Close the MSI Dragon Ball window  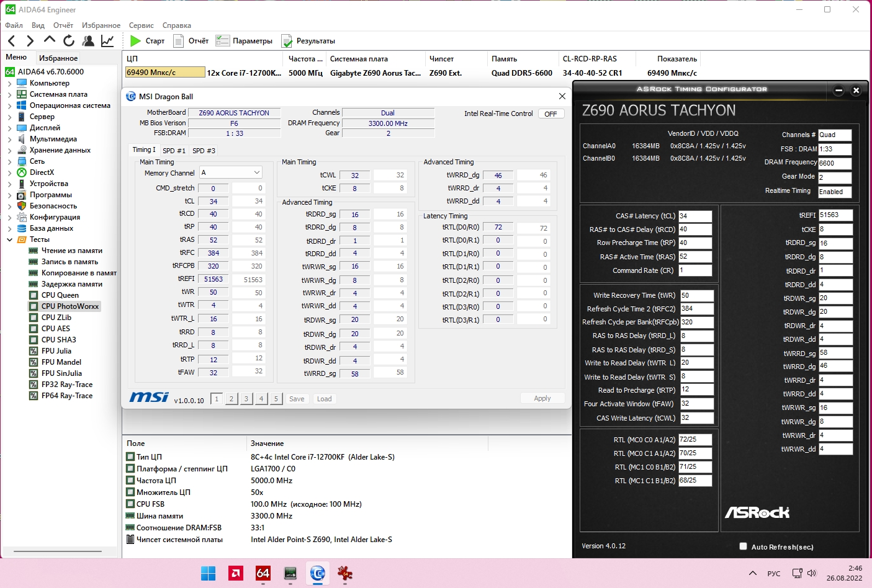(x=562, y=96)
